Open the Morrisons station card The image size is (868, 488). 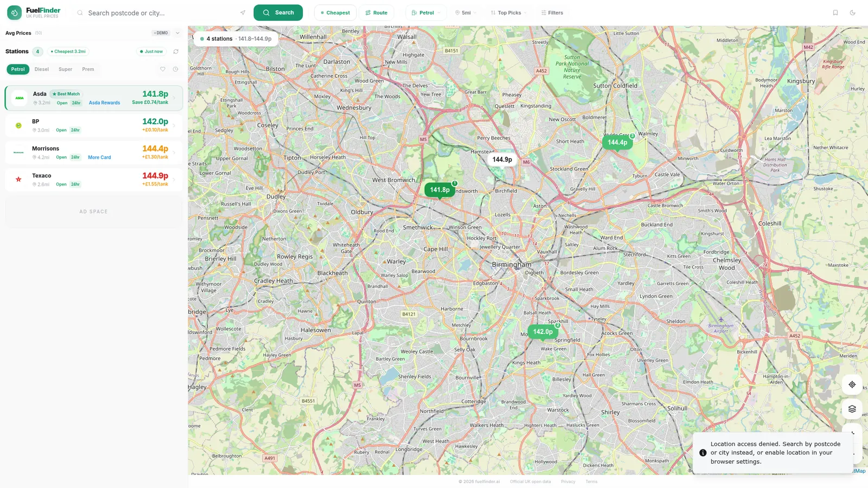[94, 152]
